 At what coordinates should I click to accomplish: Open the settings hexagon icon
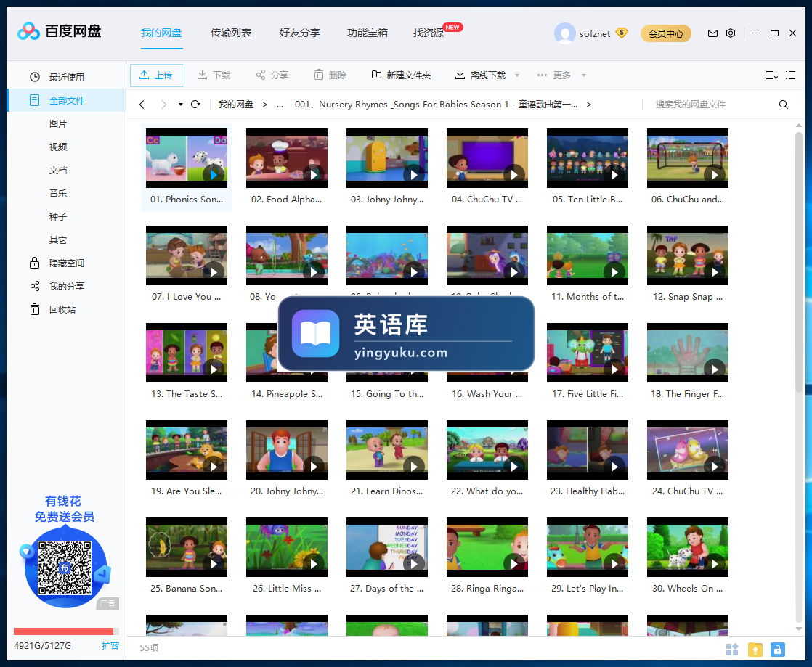click(x=731, y=33)
